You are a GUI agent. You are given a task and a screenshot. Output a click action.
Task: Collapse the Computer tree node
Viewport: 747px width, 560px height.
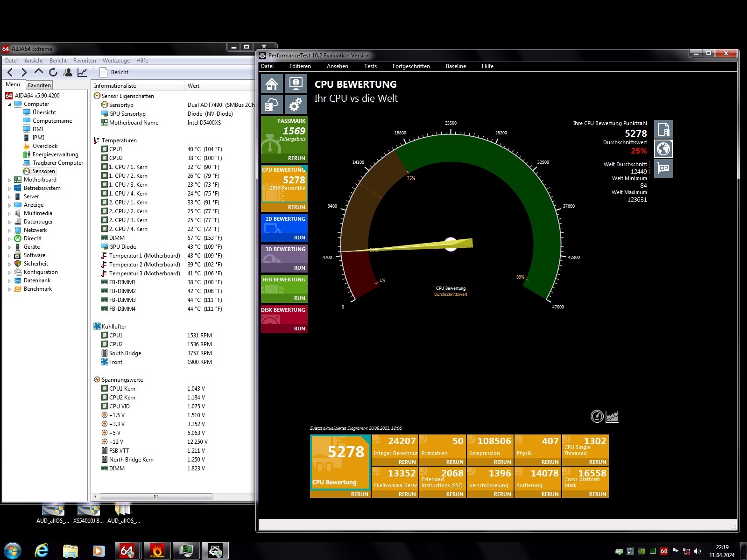pos(9,105)
